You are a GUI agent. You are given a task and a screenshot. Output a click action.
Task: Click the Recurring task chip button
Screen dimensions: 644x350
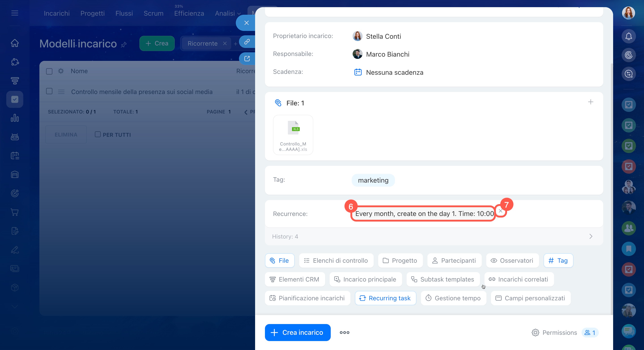(x=385, y=298)
